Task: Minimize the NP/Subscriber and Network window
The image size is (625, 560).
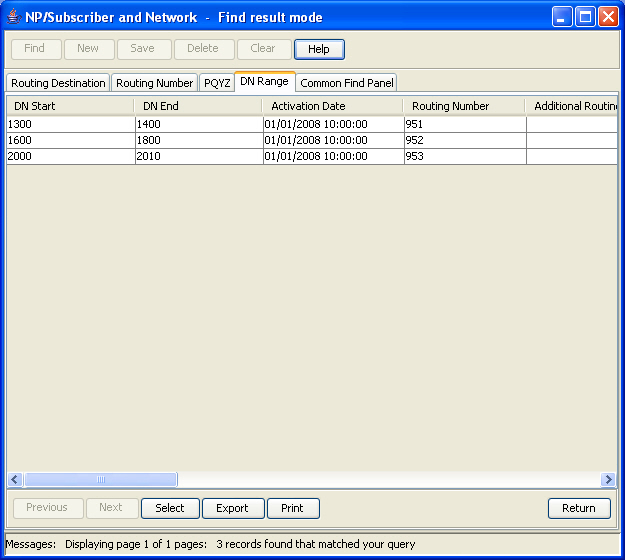Action: (562, 17)
